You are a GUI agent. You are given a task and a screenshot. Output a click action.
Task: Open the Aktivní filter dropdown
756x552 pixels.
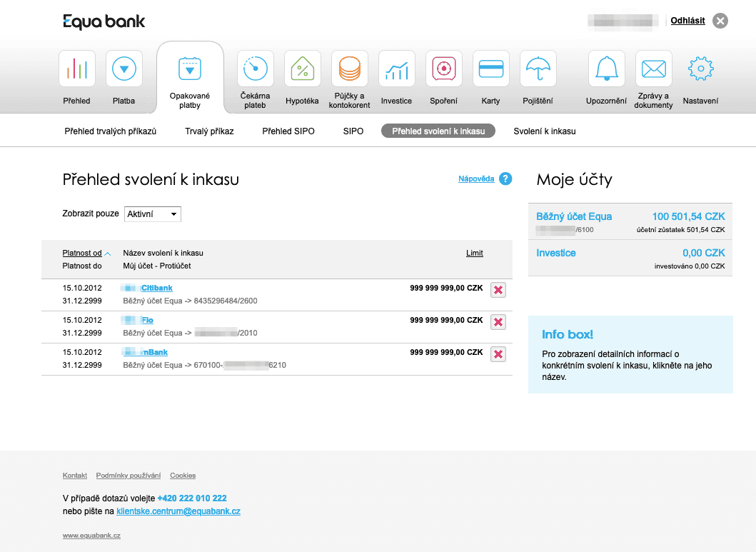(152, 214)
